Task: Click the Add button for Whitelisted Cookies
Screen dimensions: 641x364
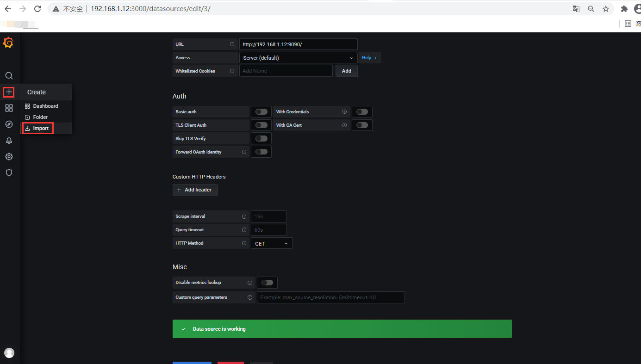Action: point(346,70)
